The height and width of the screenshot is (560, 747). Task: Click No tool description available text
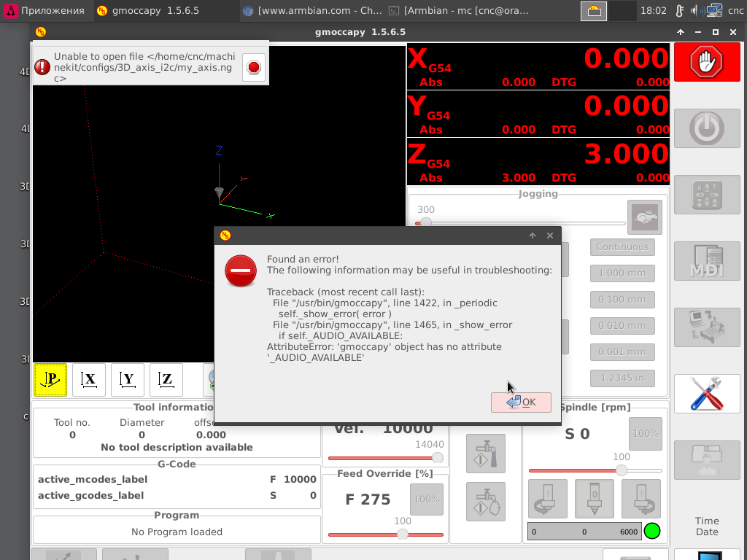point(177,447)
